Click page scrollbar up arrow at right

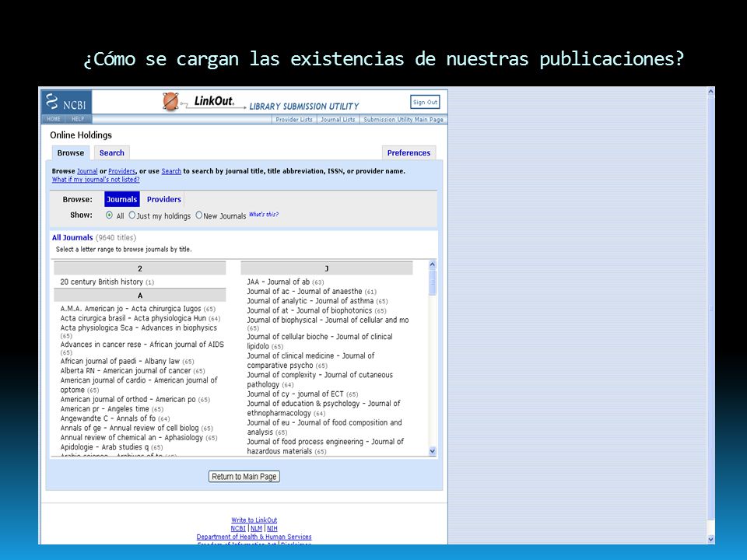point(710,91)
